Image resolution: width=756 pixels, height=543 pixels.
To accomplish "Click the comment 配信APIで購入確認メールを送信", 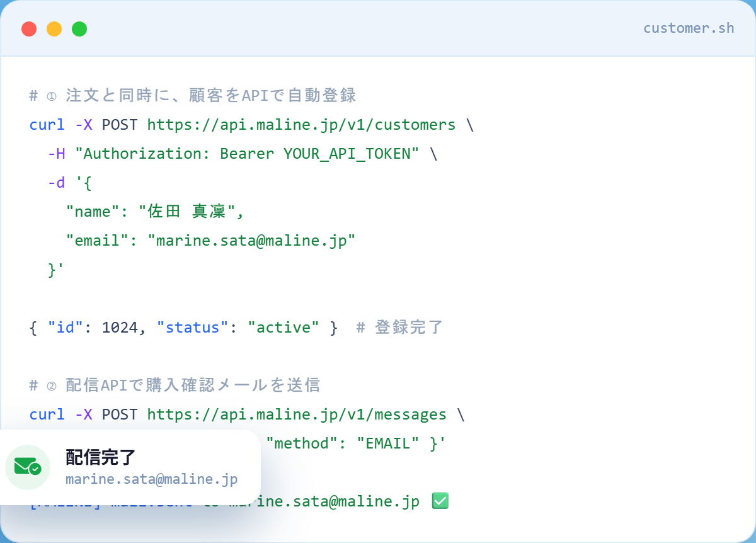I will point(175,385).
